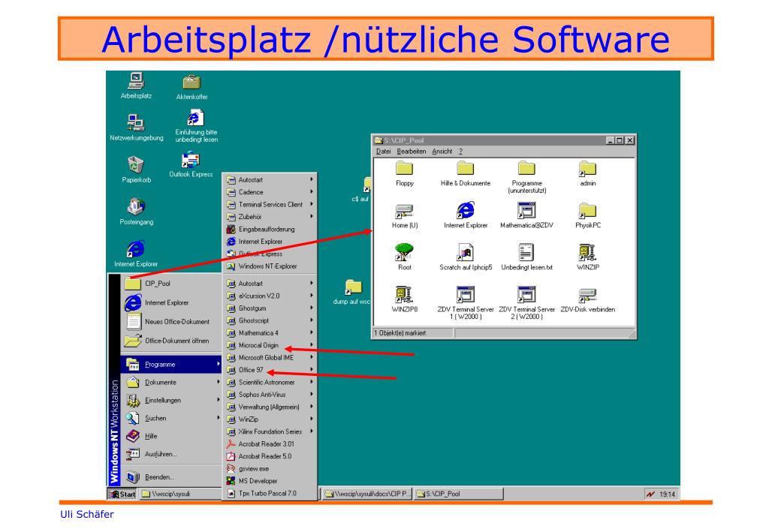Expand the Programme submenu
769x532 pixels.
tap(170, 364)
